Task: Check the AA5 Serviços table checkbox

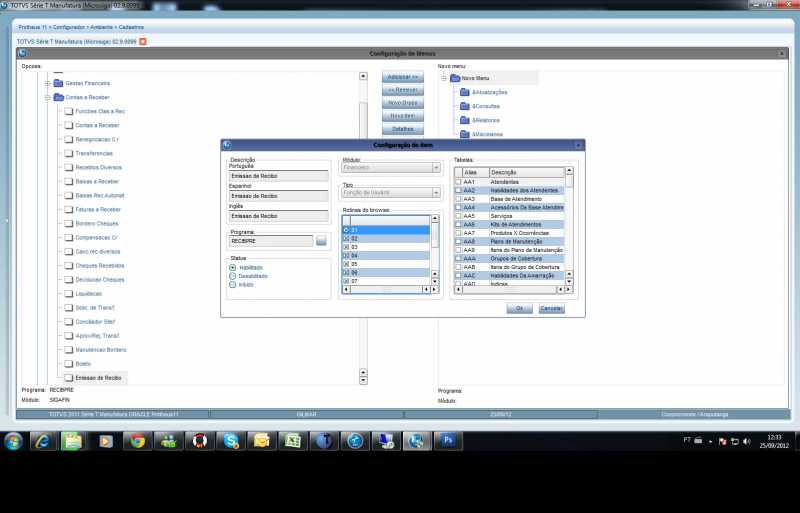Action: tap(458, 216)
